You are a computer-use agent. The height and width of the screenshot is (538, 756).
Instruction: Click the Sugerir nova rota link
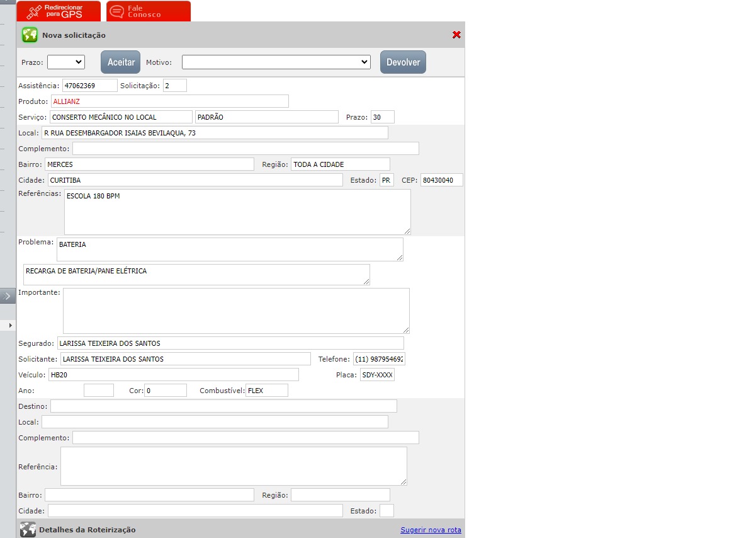431,530
